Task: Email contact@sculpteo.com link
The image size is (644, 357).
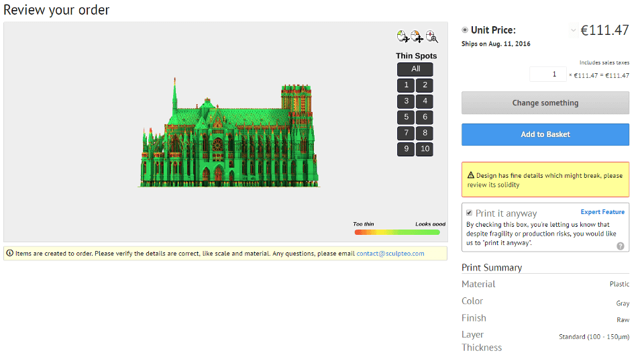Action: click(x=390, y=254)
